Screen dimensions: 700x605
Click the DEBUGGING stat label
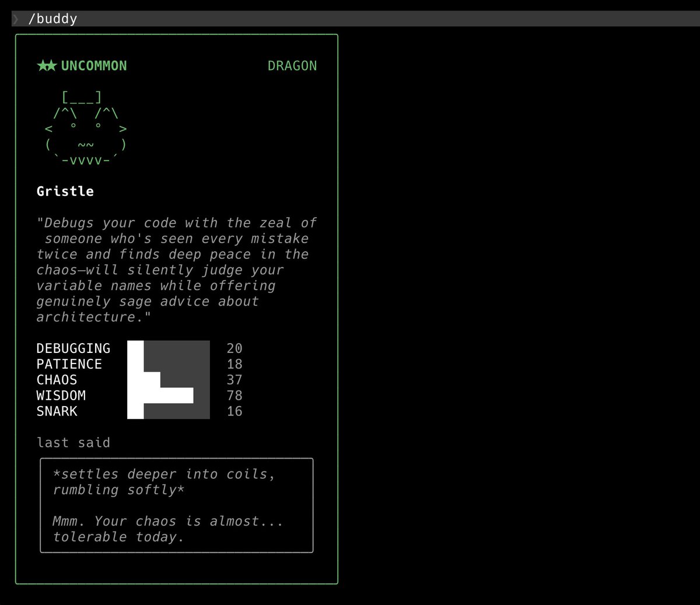[x=73, y=348]
